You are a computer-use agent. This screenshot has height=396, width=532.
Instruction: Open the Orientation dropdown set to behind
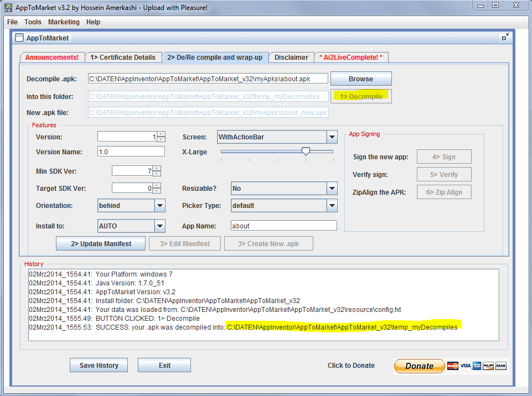[x=160, y=206]
